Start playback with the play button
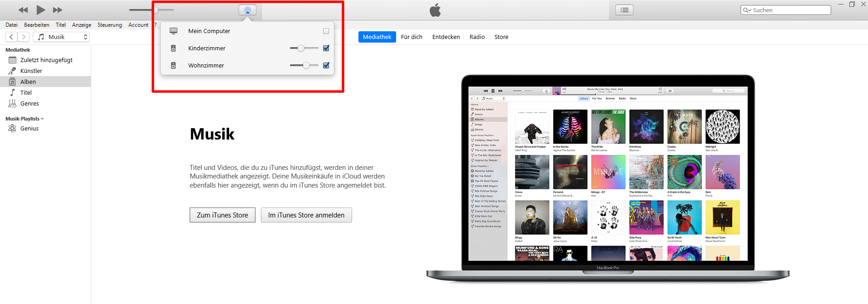Screen dimensions: 868x304 coord(41,10)
